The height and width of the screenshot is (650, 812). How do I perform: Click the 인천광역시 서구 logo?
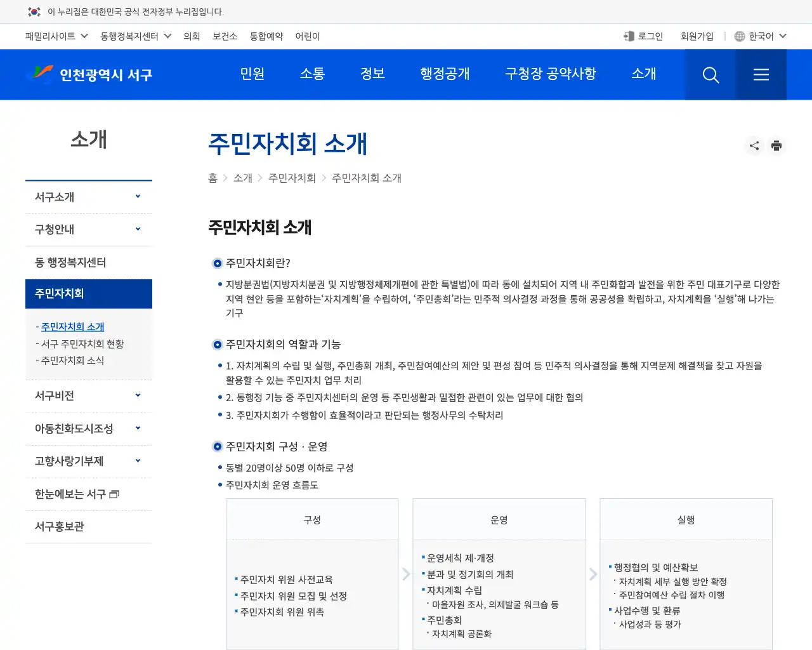(89, 74)
